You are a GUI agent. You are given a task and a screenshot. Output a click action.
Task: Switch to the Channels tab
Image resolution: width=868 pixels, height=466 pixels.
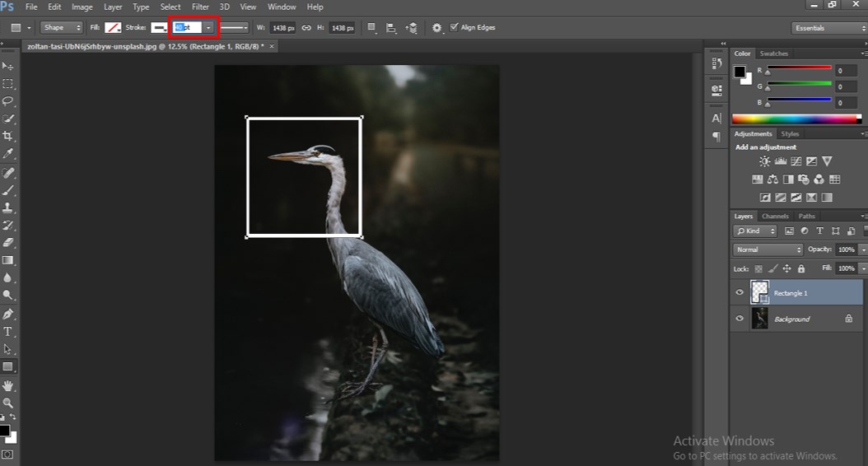tap(775, 217)
